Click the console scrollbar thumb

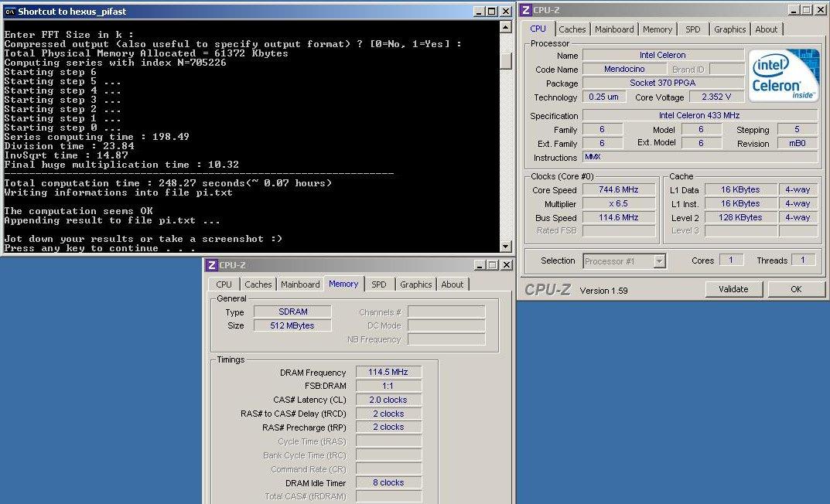click(506, 61)
